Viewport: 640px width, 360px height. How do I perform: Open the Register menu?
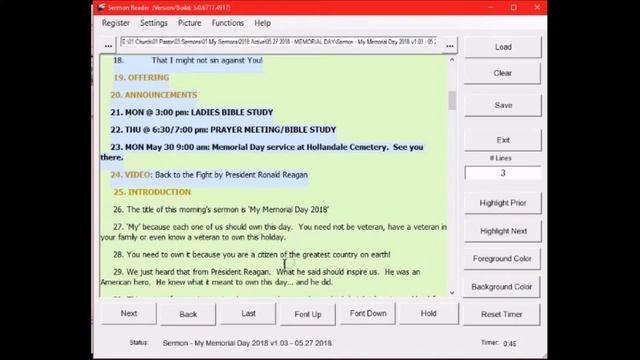[x=116, y=23]
